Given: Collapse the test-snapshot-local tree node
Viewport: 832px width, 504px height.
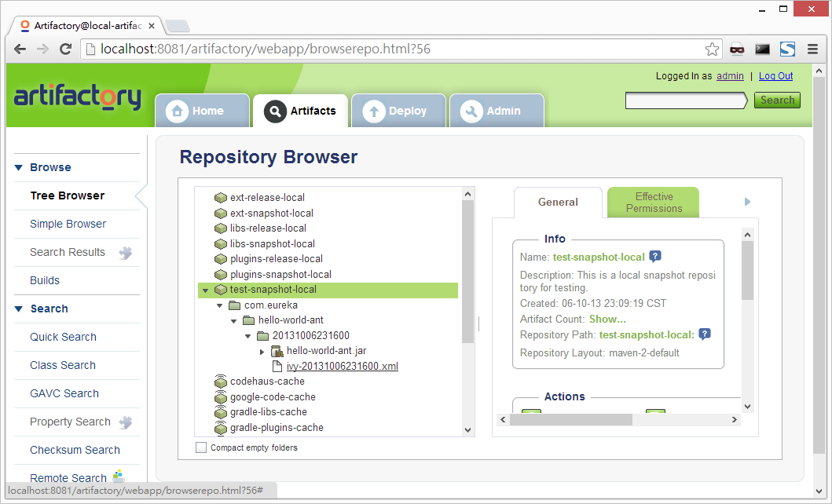Looking at the screenshot, I should [x=206, y=290].
